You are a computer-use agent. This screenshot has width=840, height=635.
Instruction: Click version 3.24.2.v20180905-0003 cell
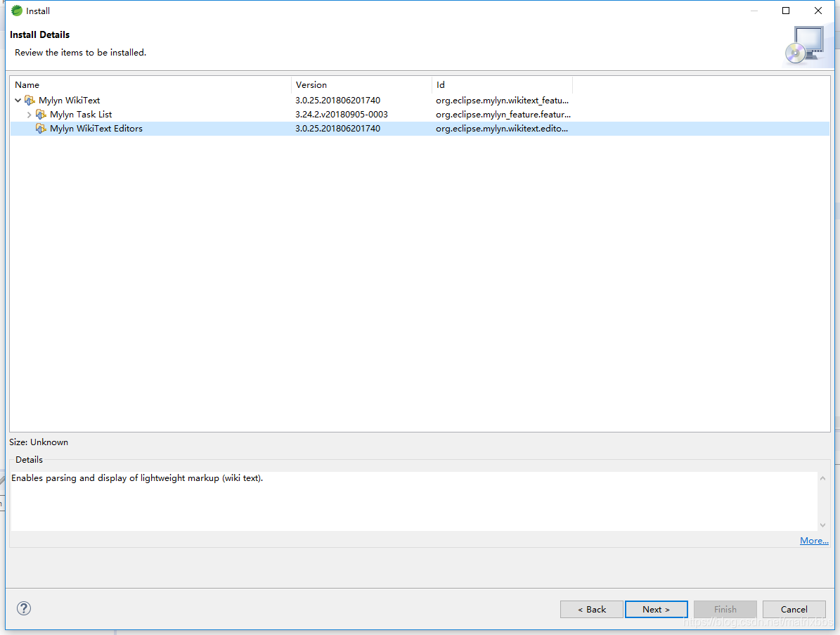pos(341,114)
